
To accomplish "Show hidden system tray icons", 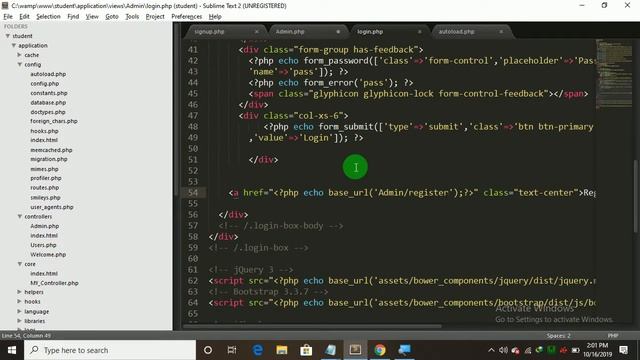I will [x=491, y=350].
